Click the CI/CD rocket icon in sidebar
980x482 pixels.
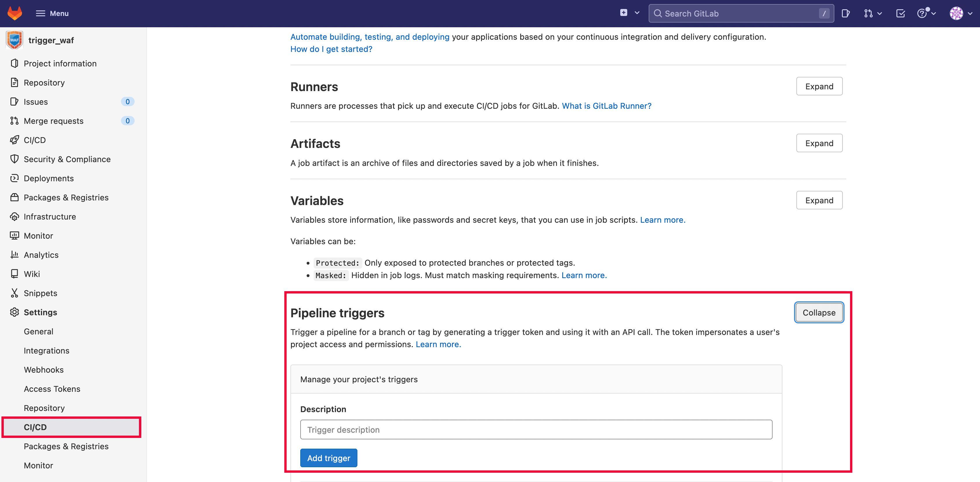[x=14, y=139]
